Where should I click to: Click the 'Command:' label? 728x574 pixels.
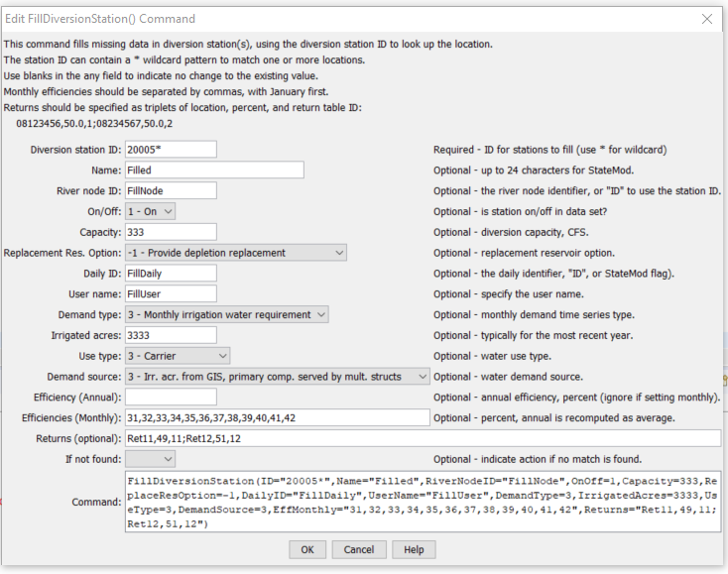coord(96,502)
